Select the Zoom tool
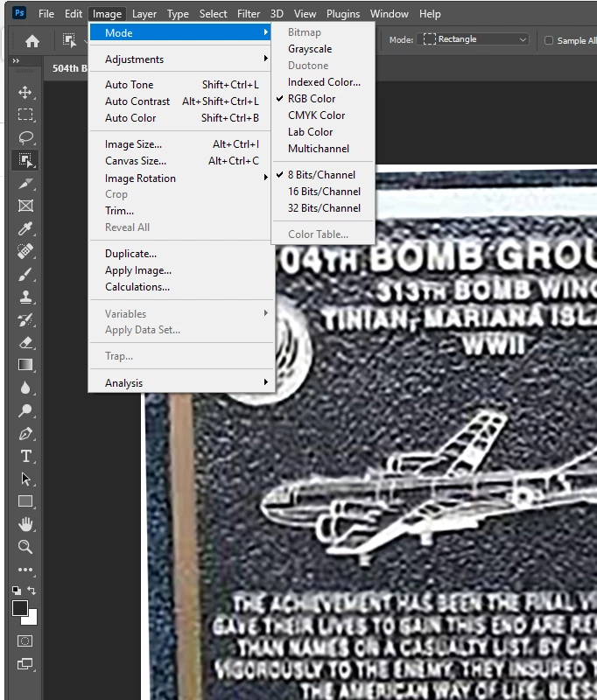 (x=25, y=547)
